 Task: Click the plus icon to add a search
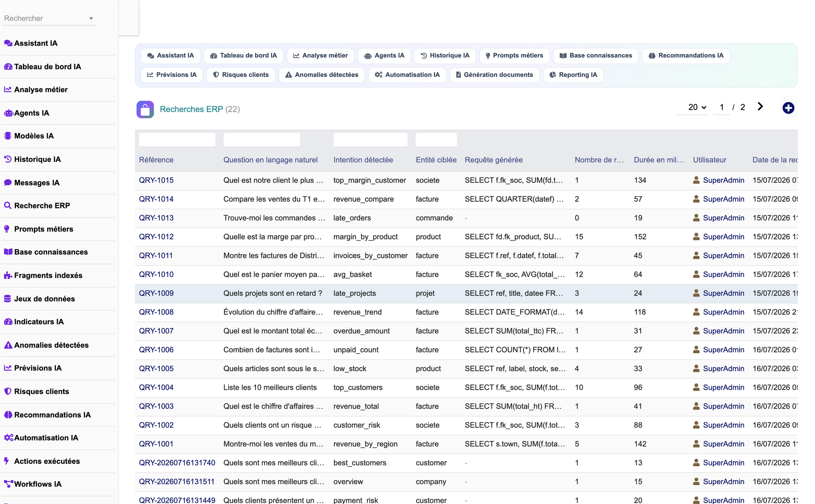788,108
